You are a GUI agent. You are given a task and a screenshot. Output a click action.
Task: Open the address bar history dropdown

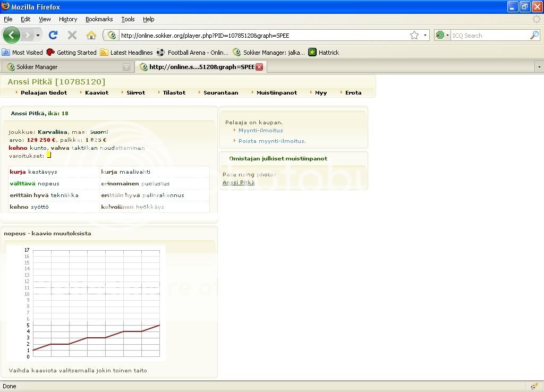[x=426, y=36]
